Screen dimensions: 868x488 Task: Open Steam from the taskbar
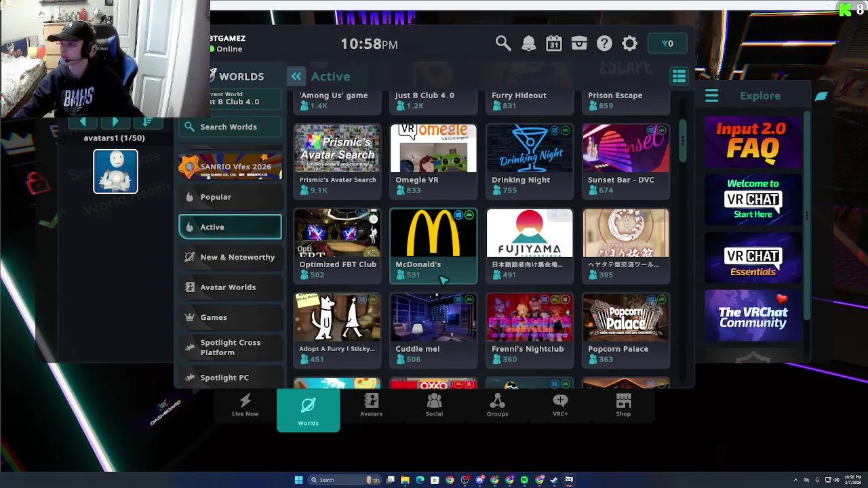tap(554, 480)
